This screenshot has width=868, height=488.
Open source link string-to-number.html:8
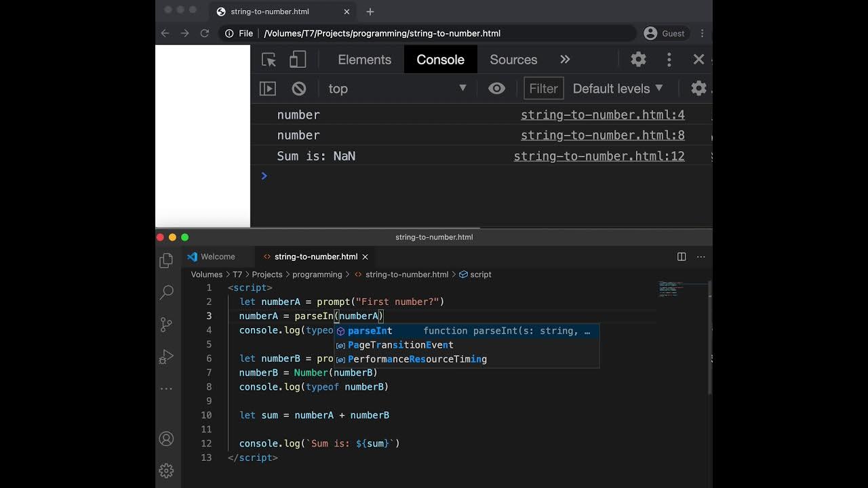tap(602, 136)
